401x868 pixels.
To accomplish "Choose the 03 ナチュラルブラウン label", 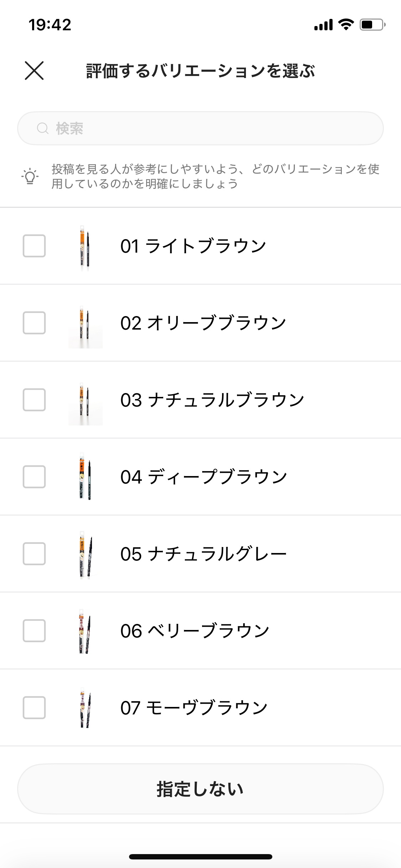I will click(212, 400).
